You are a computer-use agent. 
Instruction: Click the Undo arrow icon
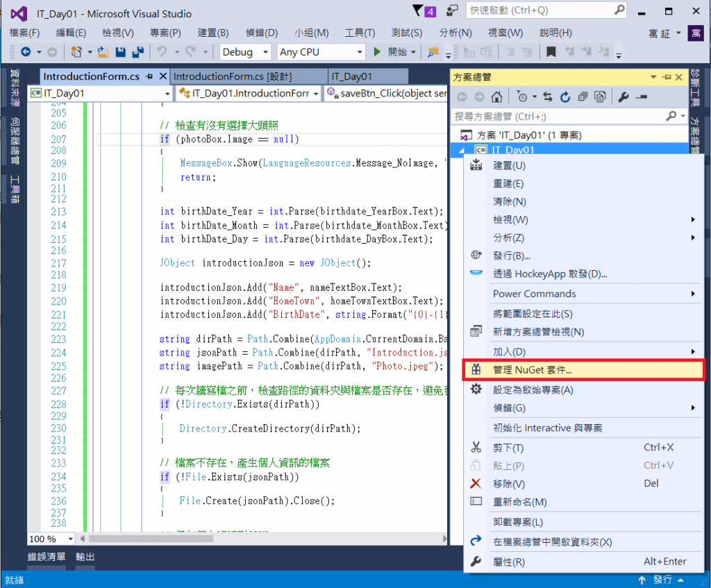tap(162, 51)
